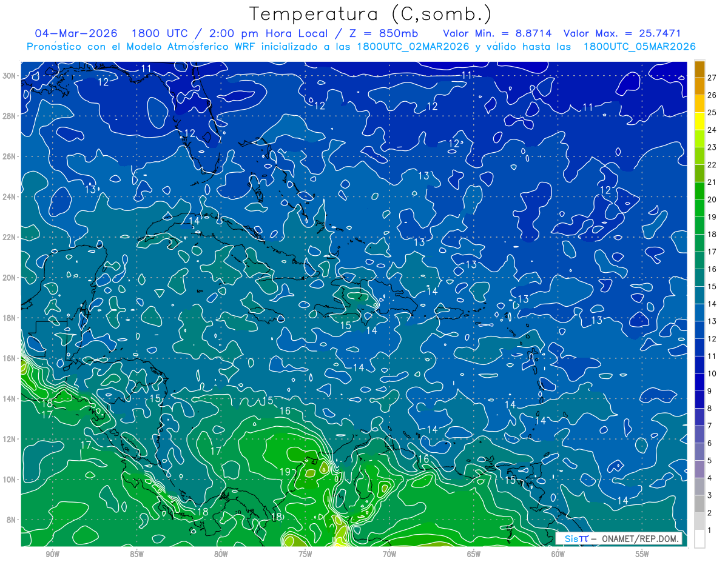Click the "65W" longitude axis label

[x=474, y=554]
